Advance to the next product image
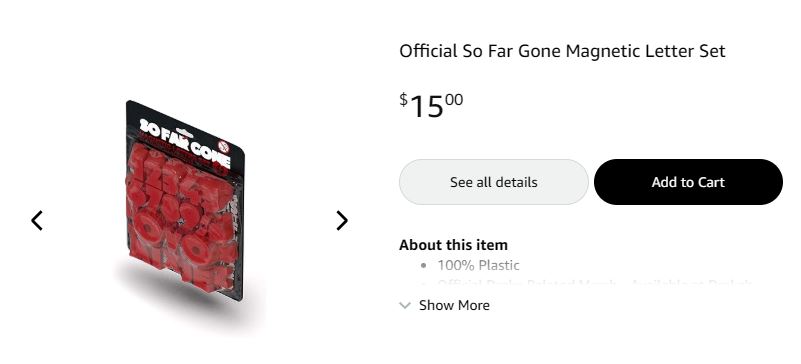Viewport: 801px width, 364px height. [x=342, y=221]
